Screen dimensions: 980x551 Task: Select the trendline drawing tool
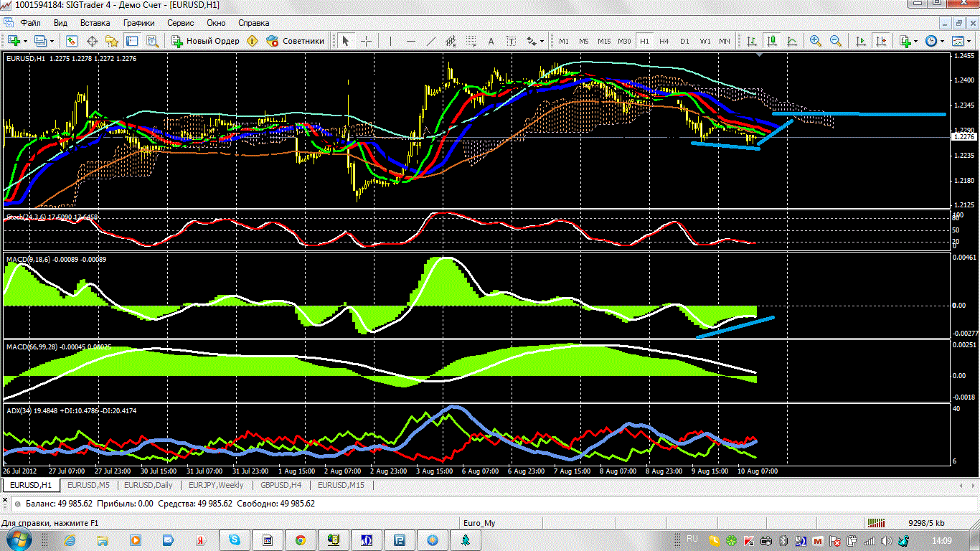[x=431, y=41]
